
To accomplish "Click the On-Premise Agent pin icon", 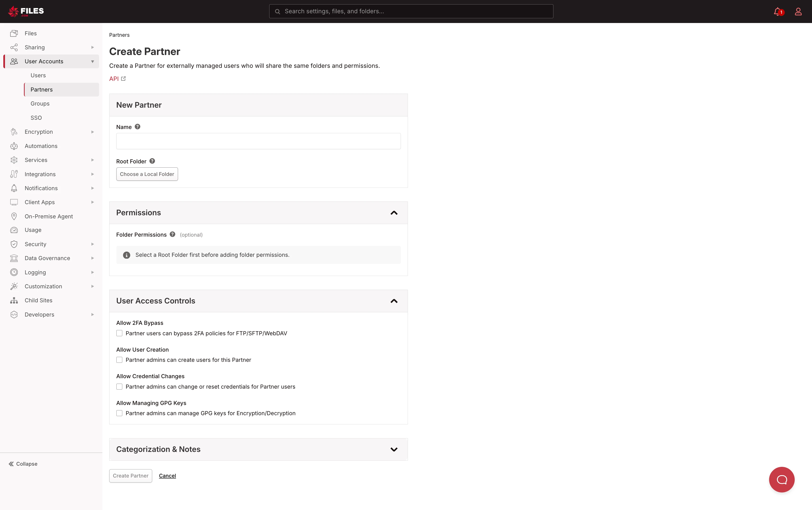I will coord(14,216).
